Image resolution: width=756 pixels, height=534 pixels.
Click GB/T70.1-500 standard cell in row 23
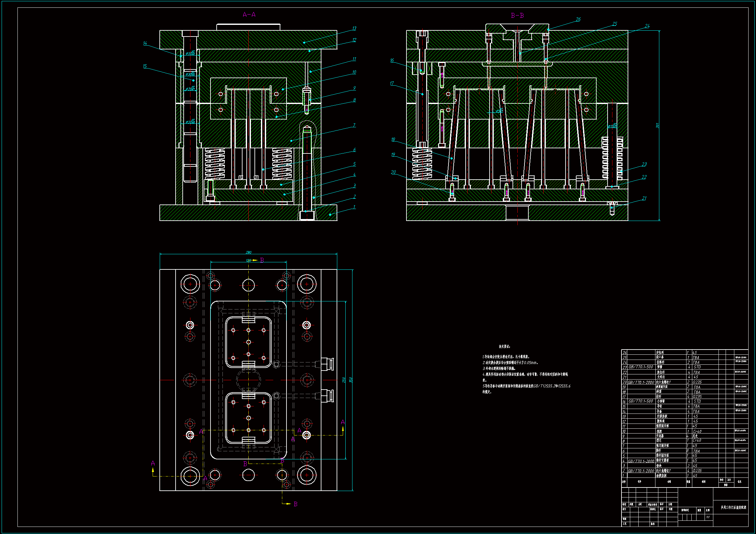[641, 367]
